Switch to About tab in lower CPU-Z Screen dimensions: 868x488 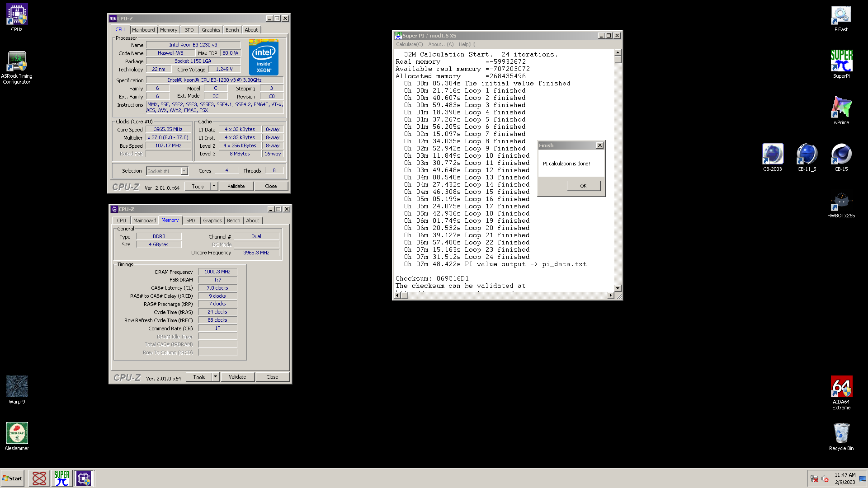tap(253, 221)
